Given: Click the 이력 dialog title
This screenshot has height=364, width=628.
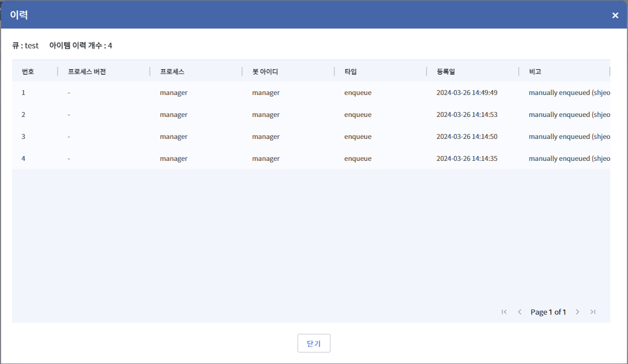Looking at the screenshot, I should click(x=19, y=15).
